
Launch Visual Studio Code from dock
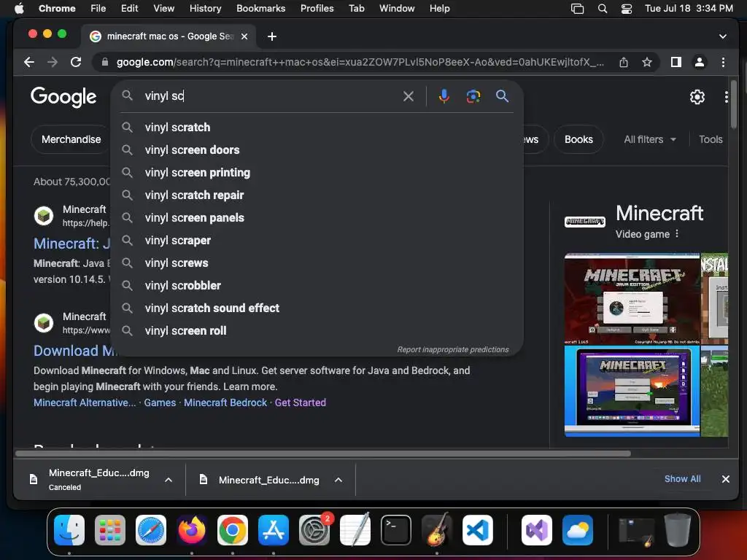point(477,529)
